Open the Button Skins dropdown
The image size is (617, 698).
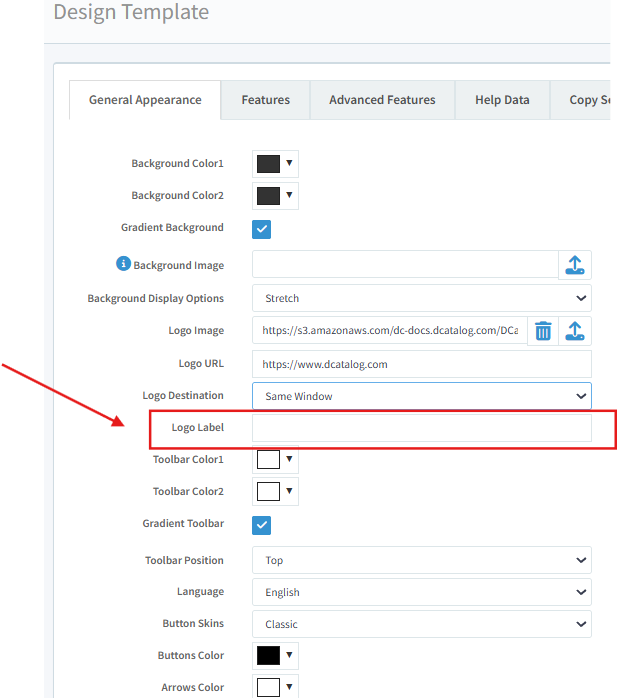pos(421,624)
